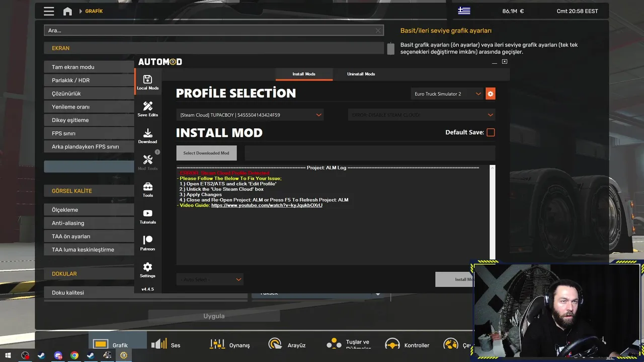Switch to Ses audio settings
Image resolution: width=644 pixels, height=362 pixels.
(166, 344)
